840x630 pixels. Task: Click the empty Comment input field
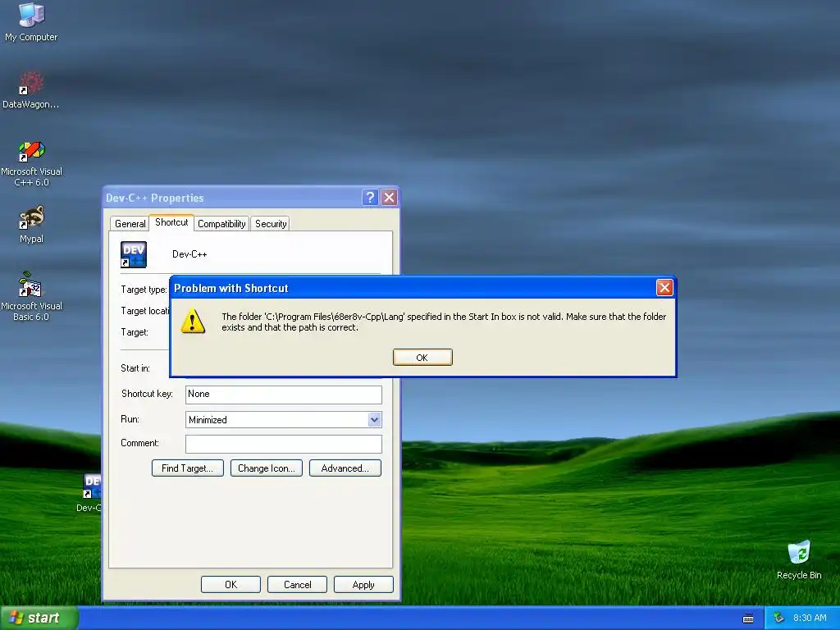283,444
